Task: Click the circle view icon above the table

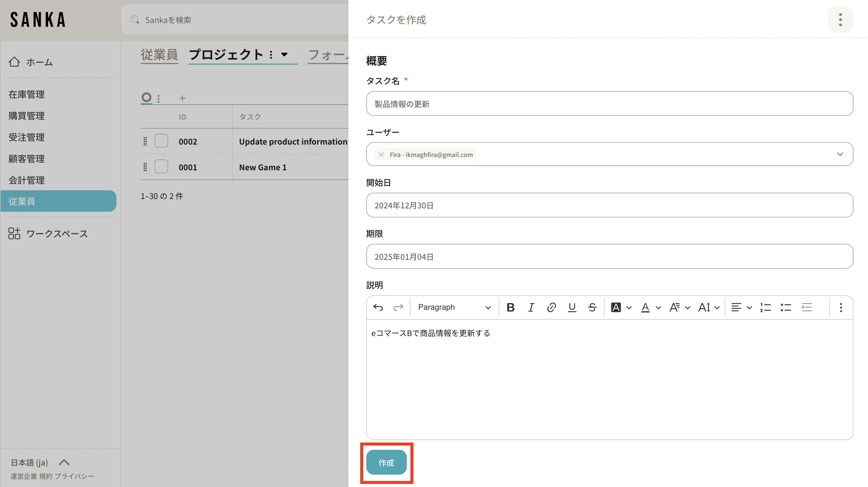Action: [146, 97]
